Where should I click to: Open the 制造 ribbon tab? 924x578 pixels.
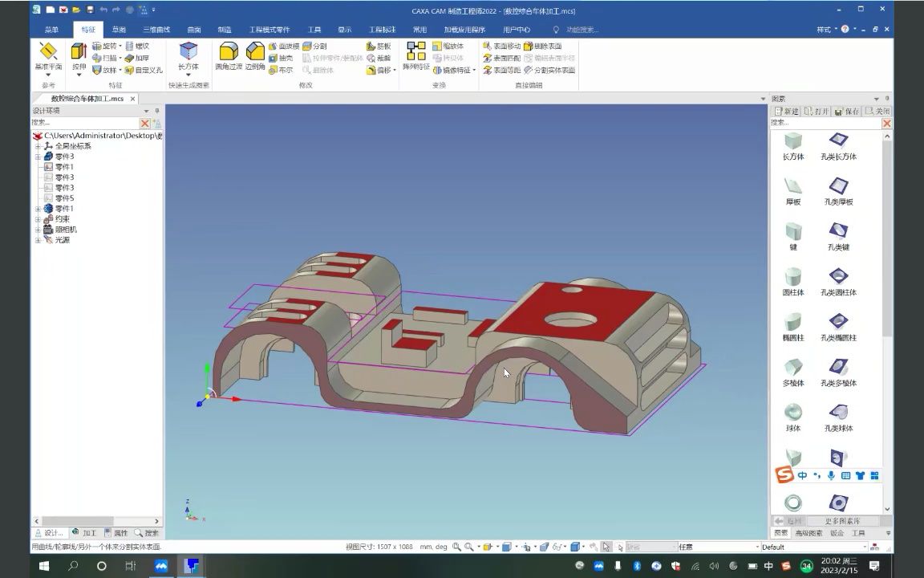click(225, 30)
